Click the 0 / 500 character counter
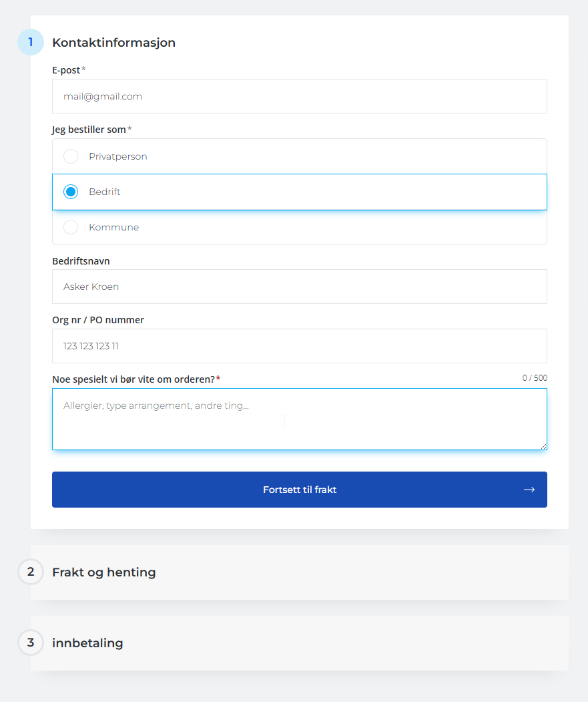 pyautogui.click(x=535, y=378)
